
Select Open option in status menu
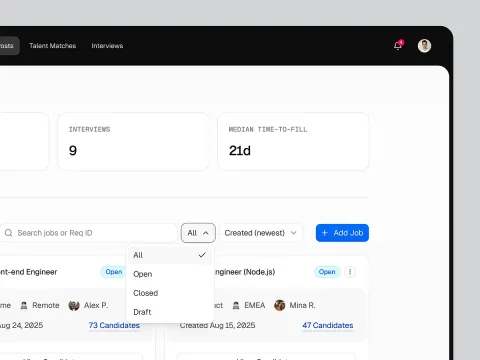(170, 274)
